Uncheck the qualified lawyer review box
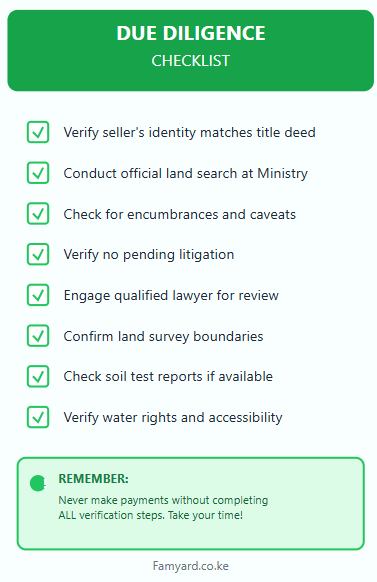Image resolution: width=377 pixels, height=582 pixels. pos(38,295)
